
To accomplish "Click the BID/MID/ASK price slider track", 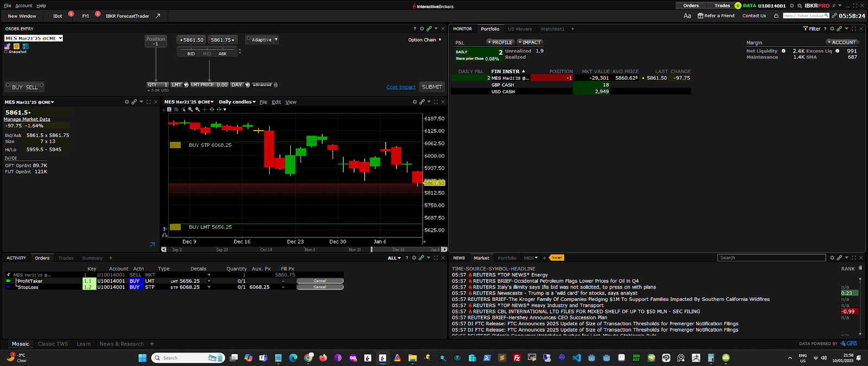I will pyautogui.click(x=207, y=49).
